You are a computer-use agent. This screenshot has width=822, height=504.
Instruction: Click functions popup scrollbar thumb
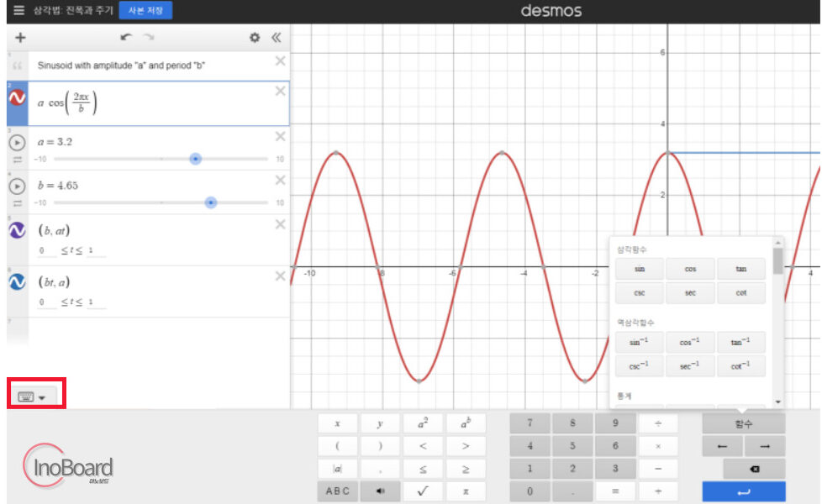pos(778,261)
